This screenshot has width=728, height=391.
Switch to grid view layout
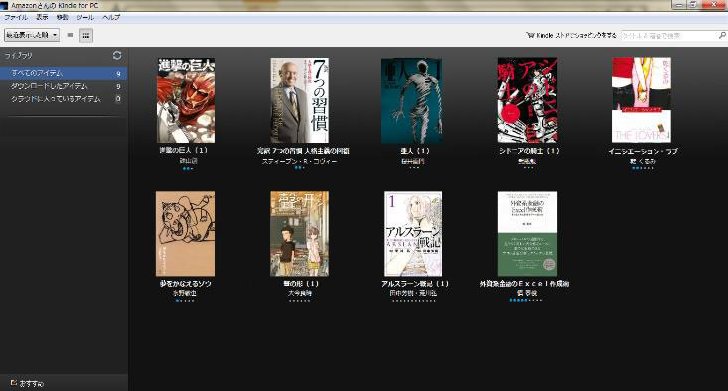85,35
